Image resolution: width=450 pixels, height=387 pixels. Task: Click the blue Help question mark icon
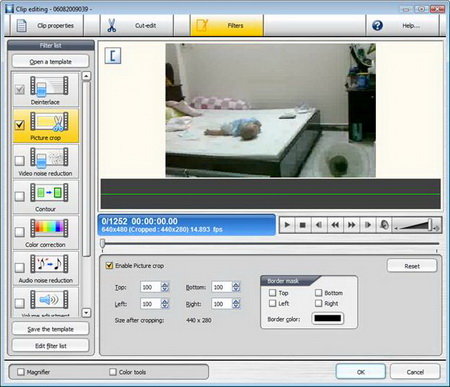pos(377,25)
